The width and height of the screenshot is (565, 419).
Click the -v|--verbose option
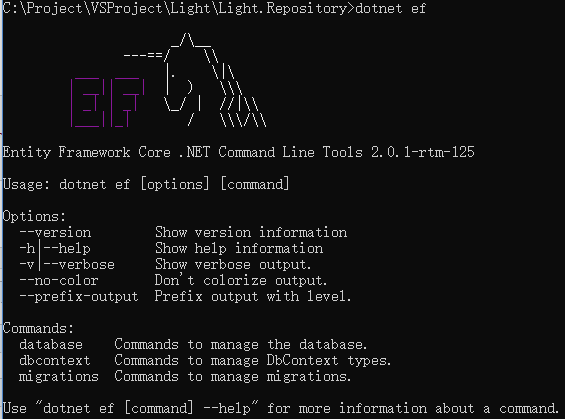[67, 264]
